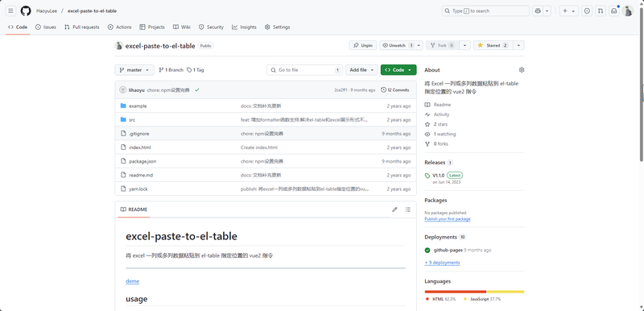Viewport: 644px width, 311px height.
Task: Open the hamburger navigation menu
Action: [x=11, y=11]
